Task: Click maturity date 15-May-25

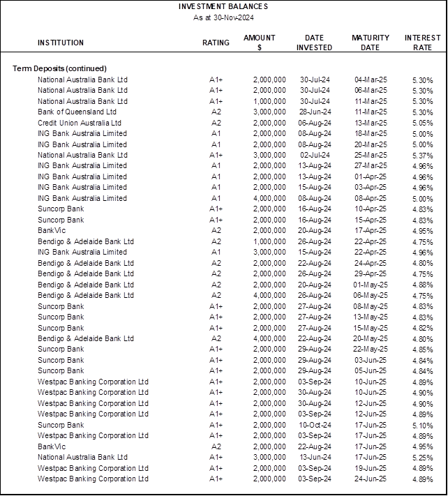Action: (371, 329)
